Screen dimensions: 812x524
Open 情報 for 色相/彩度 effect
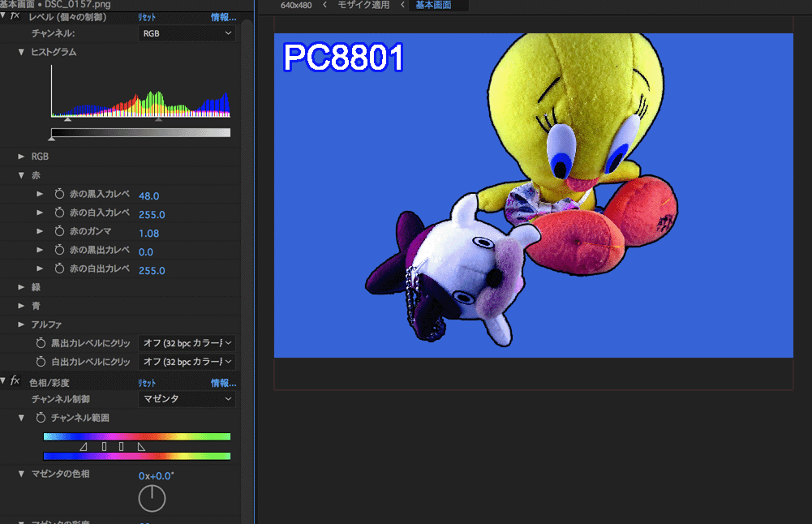click(223, 383)
